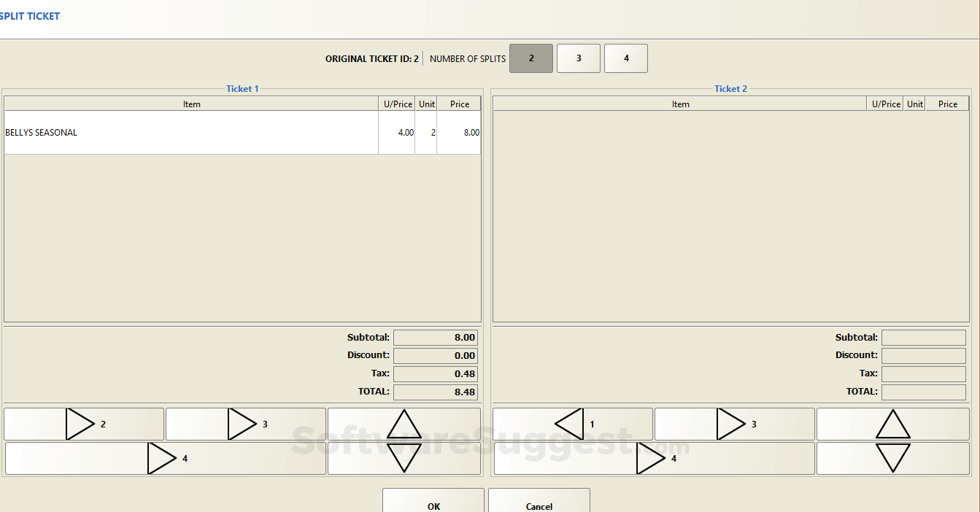980x512 pixels.
Task: Click the left arrow returning items to Ticket 1
Action: pyautogui.click(x=572, y=424)
